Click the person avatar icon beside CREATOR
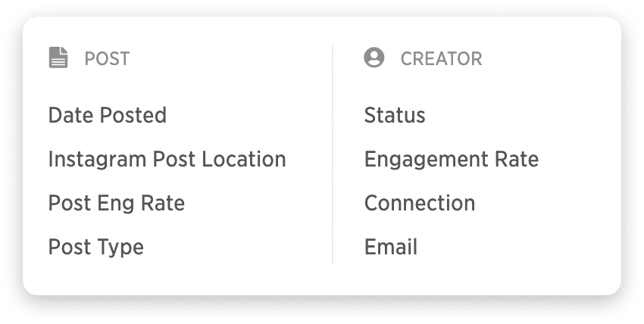The height and width of the screenshot is (324, 644). 374,58
